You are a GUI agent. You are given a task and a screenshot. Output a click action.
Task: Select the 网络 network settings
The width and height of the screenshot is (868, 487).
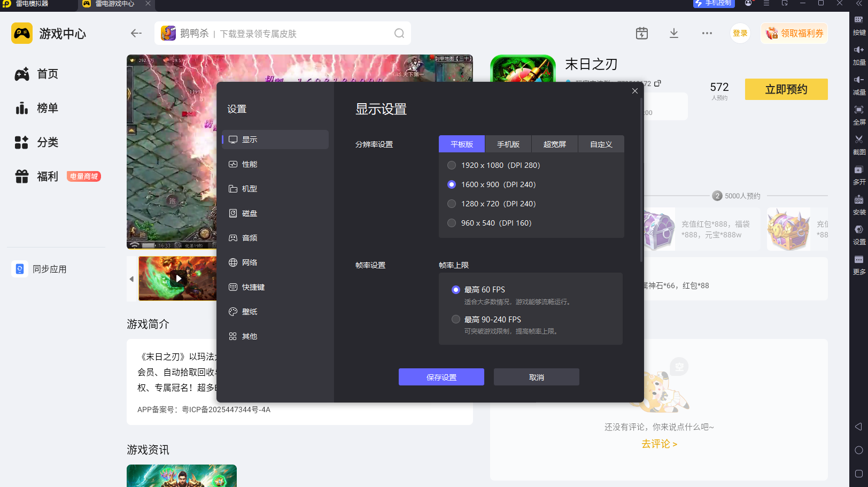tap(275, 262)
